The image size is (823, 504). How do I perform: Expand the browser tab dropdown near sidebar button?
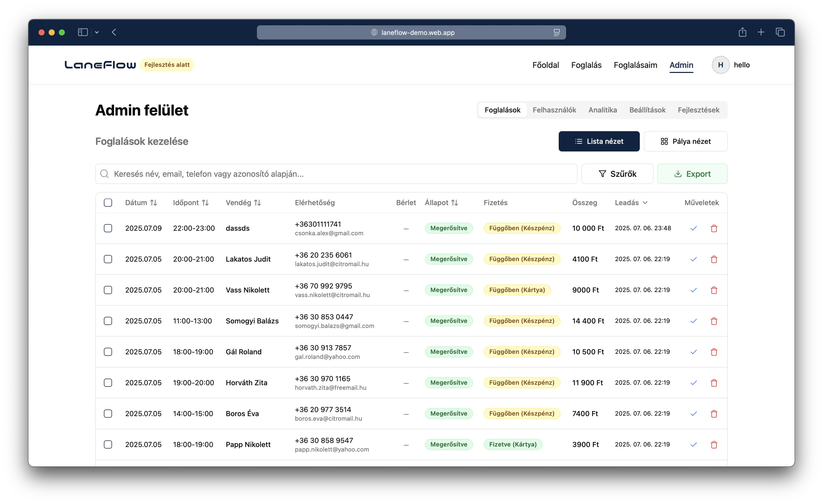click(97, 32)
